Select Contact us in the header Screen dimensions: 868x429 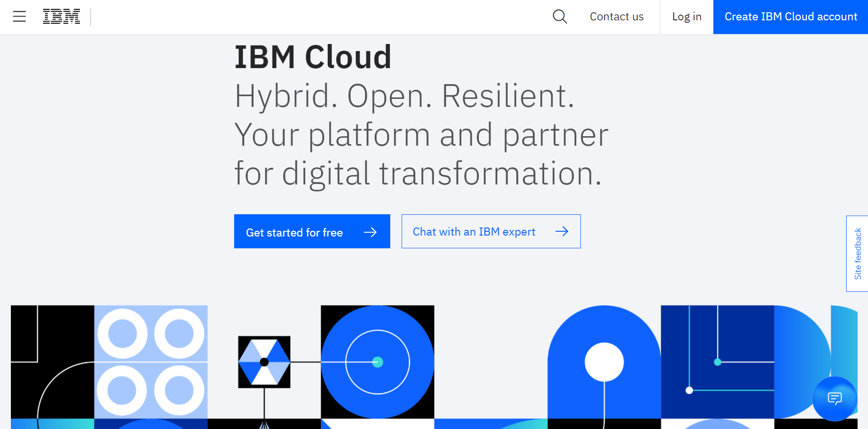click(616, 16)
